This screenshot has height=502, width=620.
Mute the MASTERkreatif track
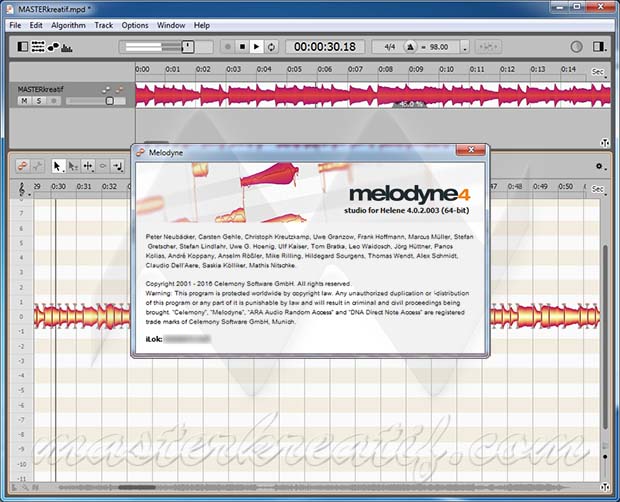pos(25,101)
